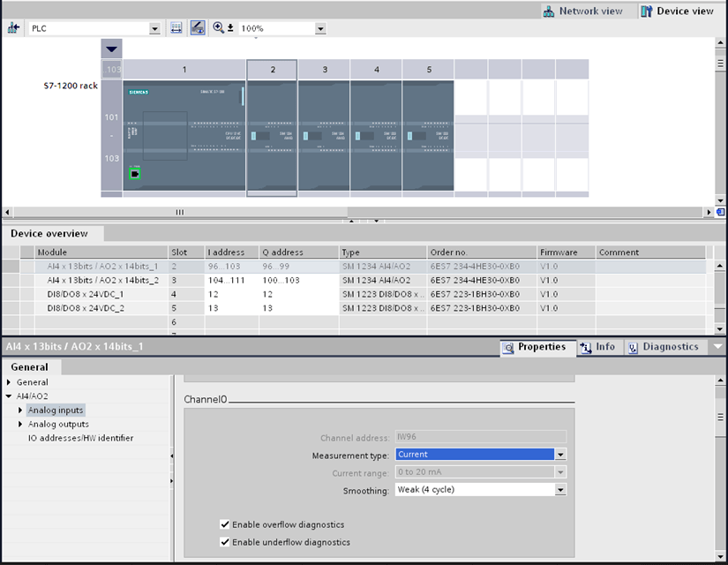The width and height of the screenshot is (728, 565).
Task: Open the PLC device selection dropdown
Action: (x=154, y=29)
